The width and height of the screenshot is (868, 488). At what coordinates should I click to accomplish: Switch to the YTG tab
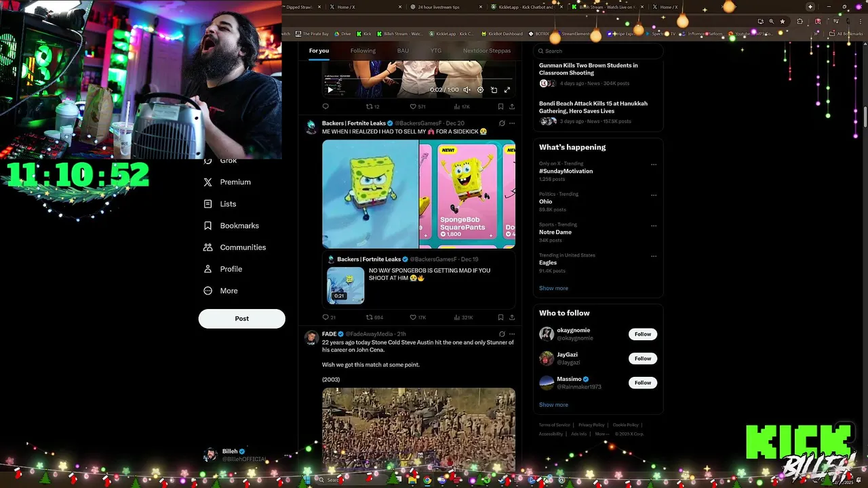click(x=436, y=51)
